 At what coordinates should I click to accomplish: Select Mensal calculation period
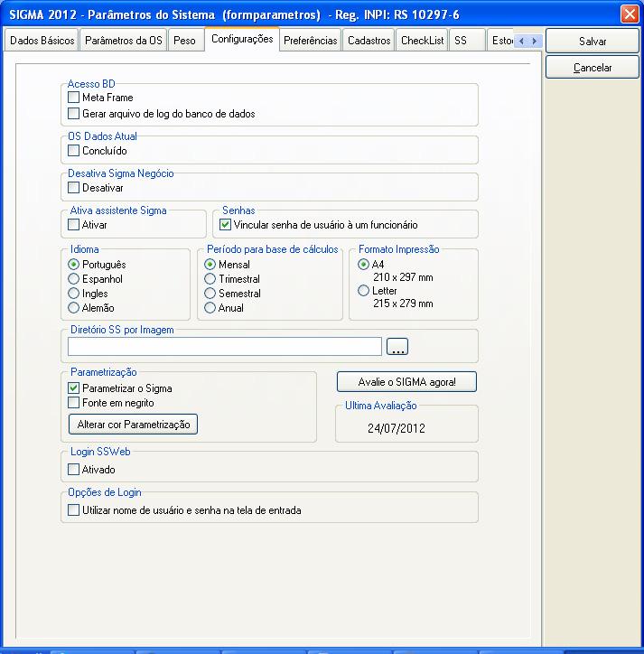click(x=210, y=265)
